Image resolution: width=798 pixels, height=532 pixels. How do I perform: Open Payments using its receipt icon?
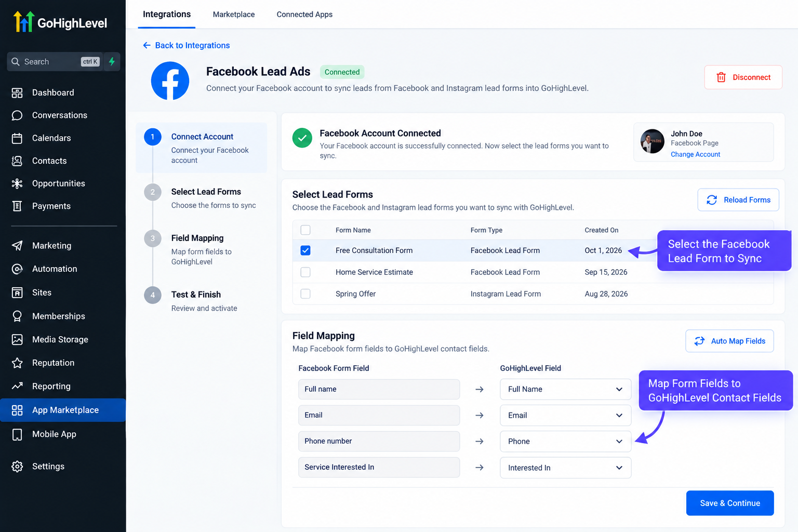click(x=17, y=206)
